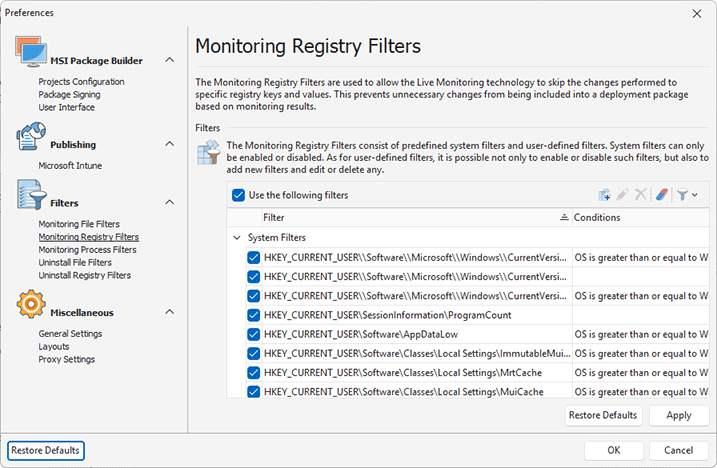The height and width of the screenshot is (468, 717).
Task: Click the eraser clear icon
Action: click(661, 195)
